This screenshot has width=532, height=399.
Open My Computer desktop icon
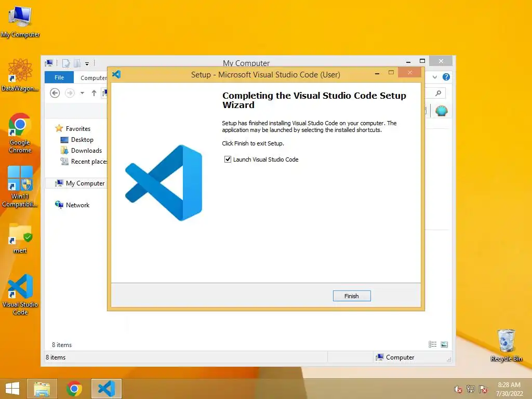[x=20, y=21]
